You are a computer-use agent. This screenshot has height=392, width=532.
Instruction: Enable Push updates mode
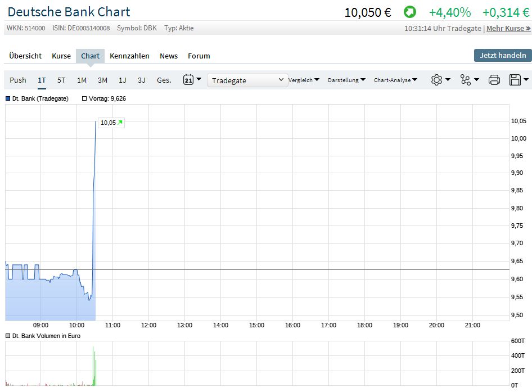[17, 80]
